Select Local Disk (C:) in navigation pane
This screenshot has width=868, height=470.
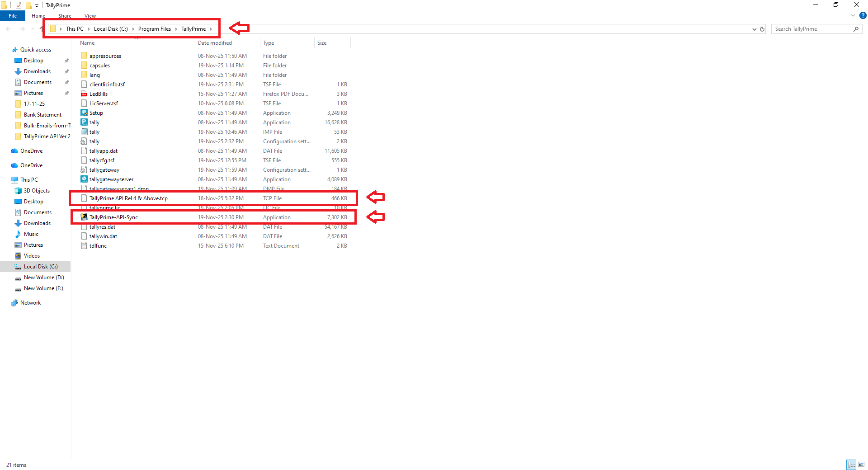41,267
